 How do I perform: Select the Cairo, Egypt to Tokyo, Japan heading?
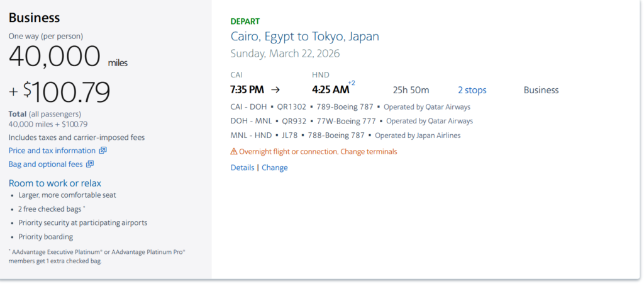(x=305, y=37)
